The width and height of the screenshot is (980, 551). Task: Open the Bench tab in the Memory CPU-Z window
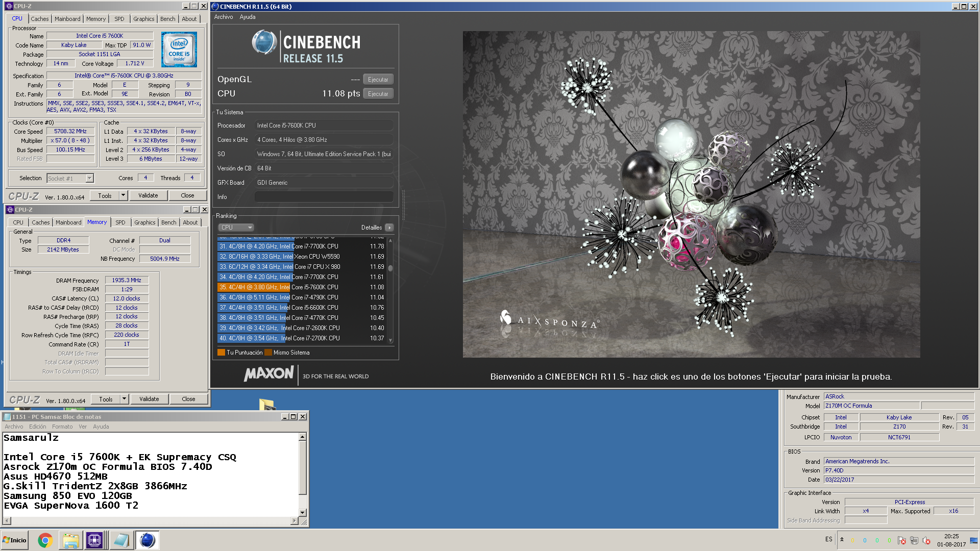[x=169, y=222]
